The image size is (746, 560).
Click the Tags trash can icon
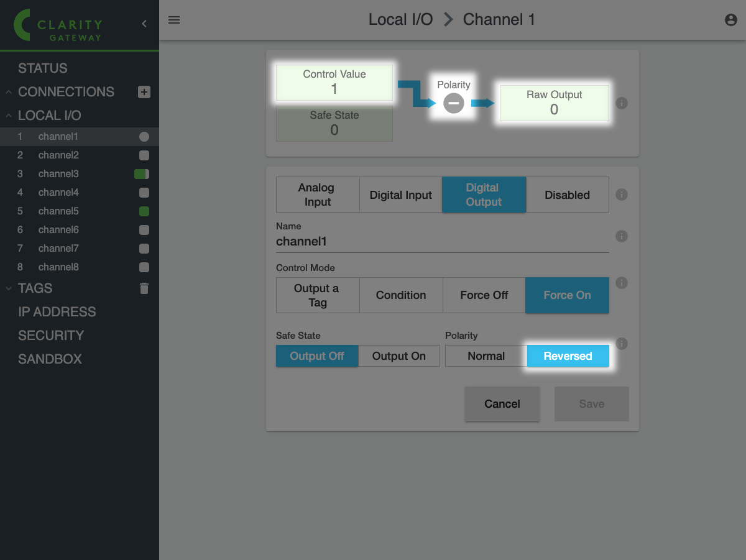click(144, 288)
